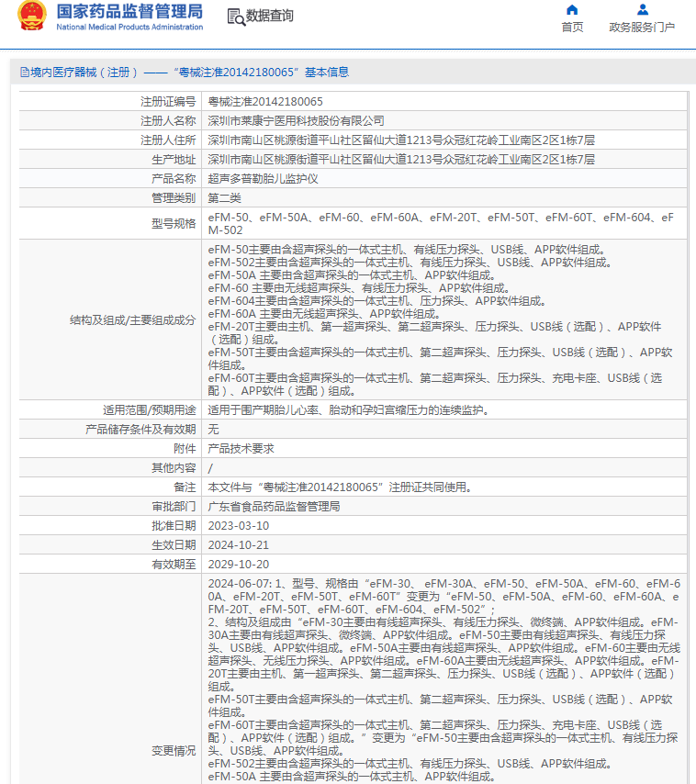
Task: Select registrant name 深圳市莱康宁医用科技股份有限公司
Action: tap(296, 121)
